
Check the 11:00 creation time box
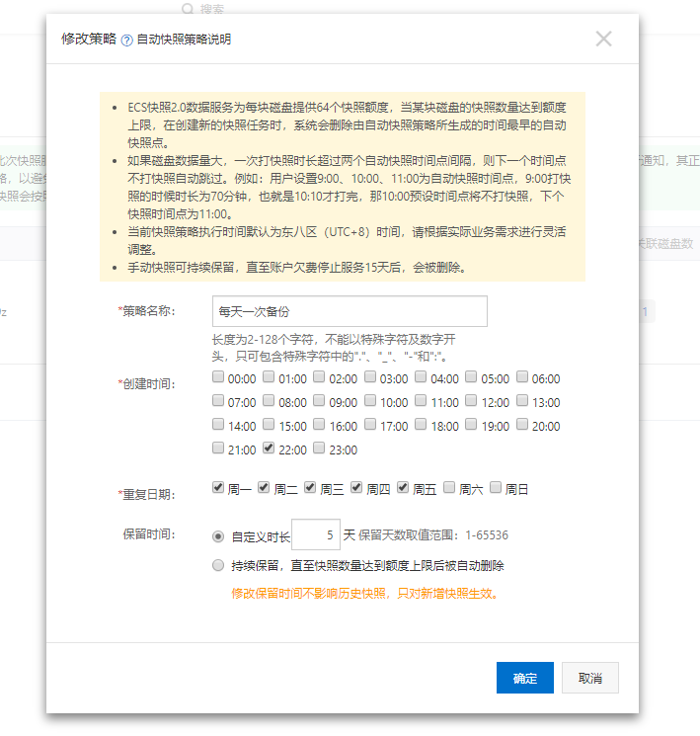421,400
